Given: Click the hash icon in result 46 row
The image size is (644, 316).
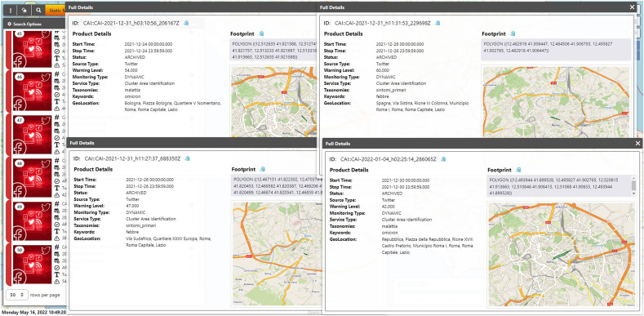Looking at the screenshot, I should (x=57, y=74).
